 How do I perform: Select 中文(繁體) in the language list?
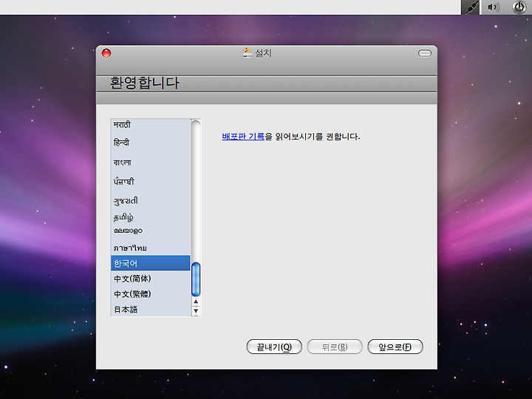[150, 294]
